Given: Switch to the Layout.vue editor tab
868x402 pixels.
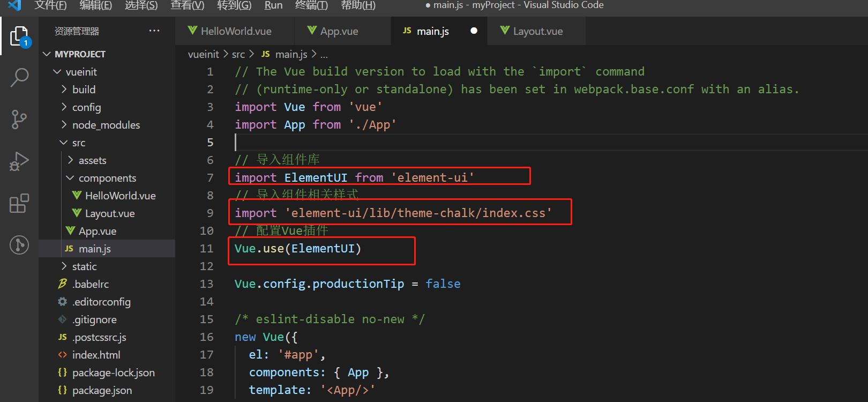Looking at the screenshot, I should (537, 31).
